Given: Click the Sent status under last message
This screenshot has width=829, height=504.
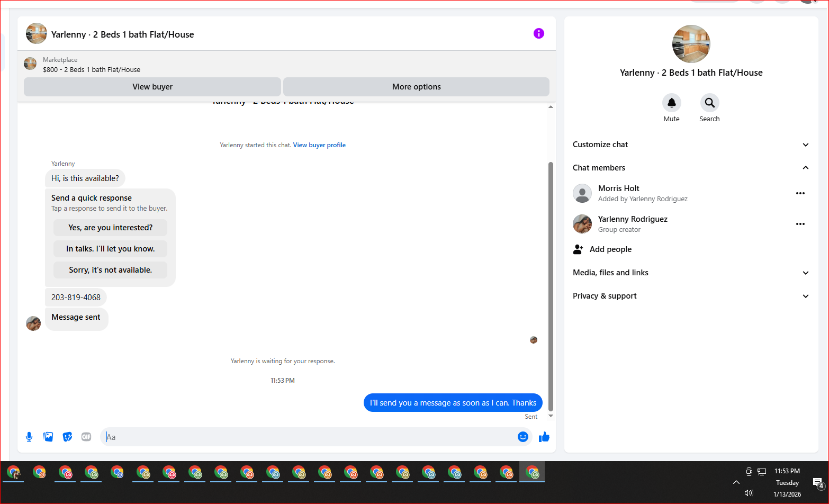Looking at the screenshot, I should pos(531,417).
